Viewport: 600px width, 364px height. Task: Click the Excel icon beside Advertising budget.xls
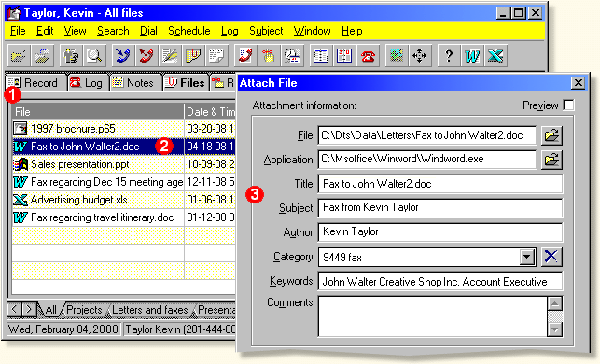[21, 200]
